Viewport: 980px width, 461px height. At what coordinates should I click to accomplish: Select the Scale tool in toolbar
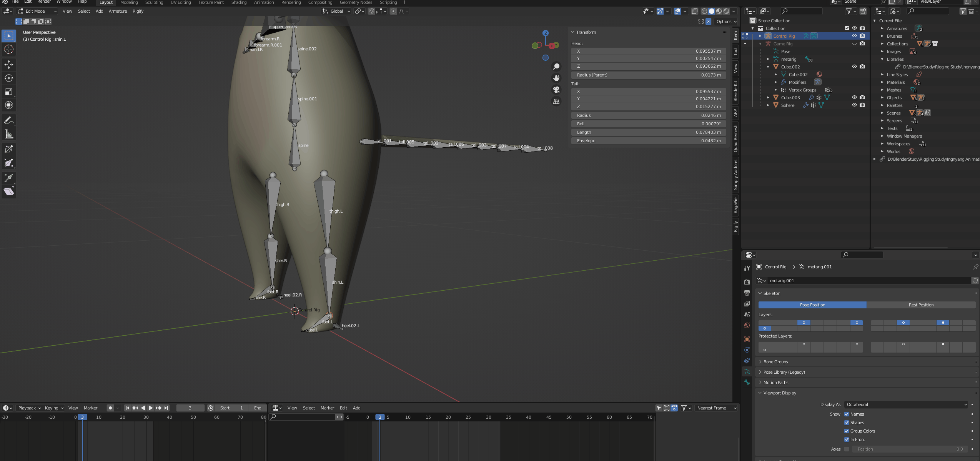click(x=8, y=92)
